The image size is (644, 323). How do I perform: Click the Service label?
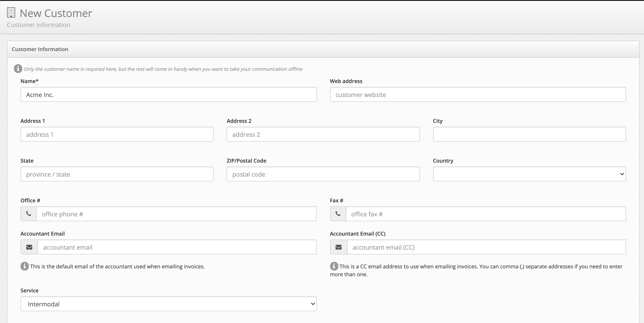29,290
